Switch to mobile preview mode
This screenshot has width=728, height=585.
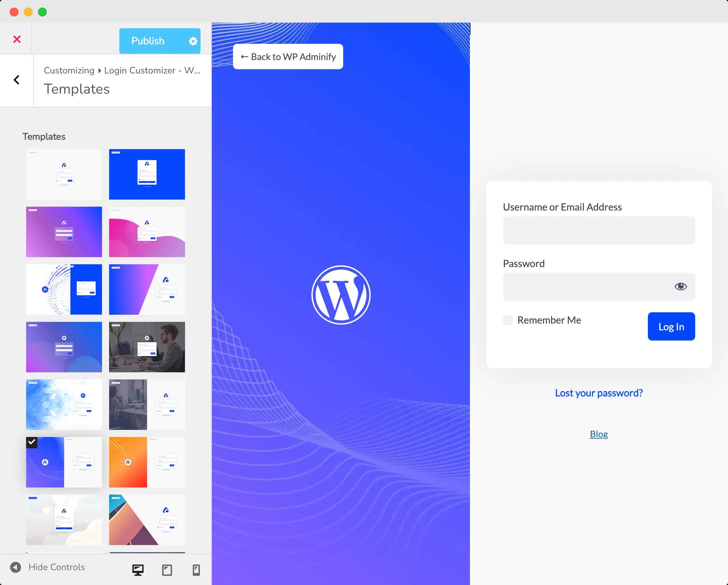pyautogui.click(x=196, y=570)
